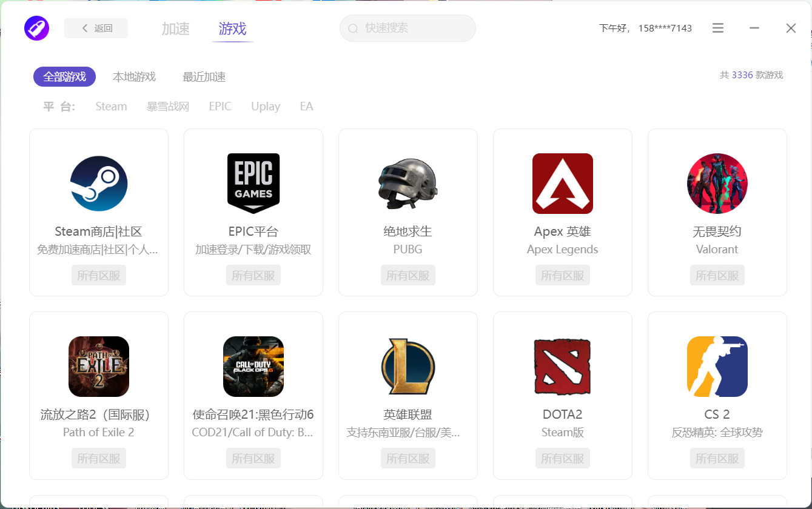Click the search magnifier icon
The image size is (812, 509).
tap(353, 28)
